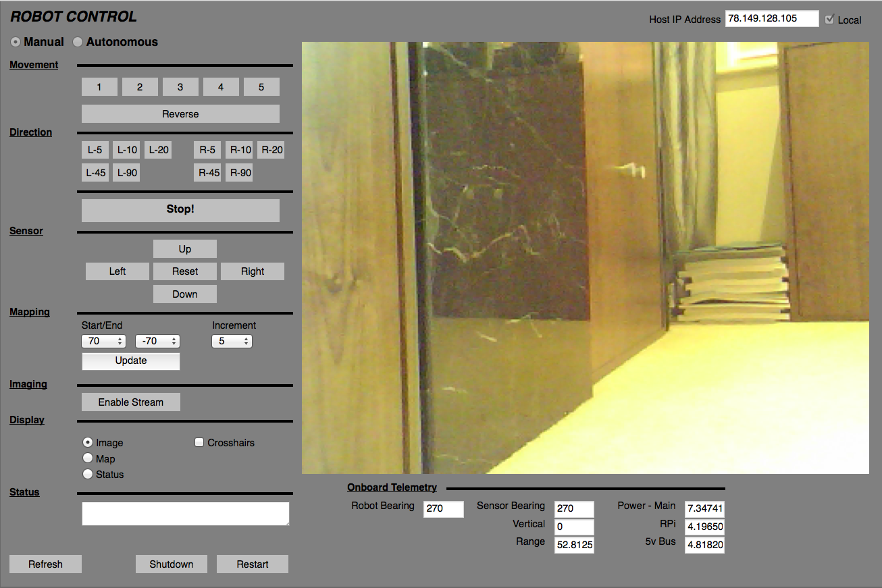
Task: Switch the robot to Autonomous mode
Action: [x=77, y=42]
